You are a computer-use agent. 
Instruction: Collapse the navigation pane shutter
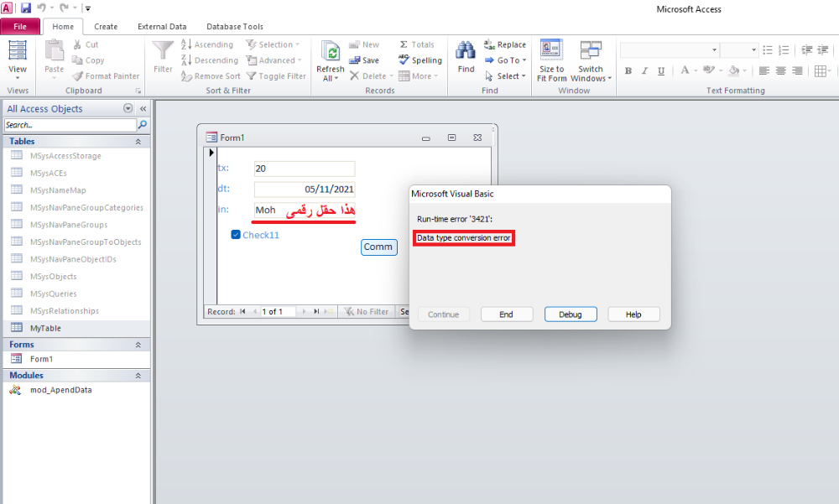tap(143, 109)
